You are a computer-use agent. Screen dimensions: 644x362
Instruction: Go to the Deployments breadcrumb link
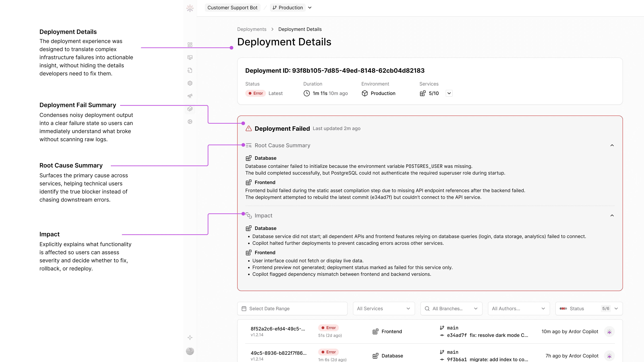click(x=252, y=29)
